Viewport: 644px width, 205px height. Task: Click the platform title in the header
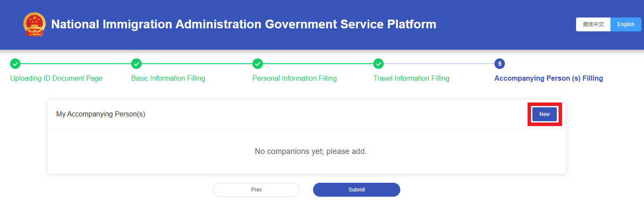click(x=243, y=24)
